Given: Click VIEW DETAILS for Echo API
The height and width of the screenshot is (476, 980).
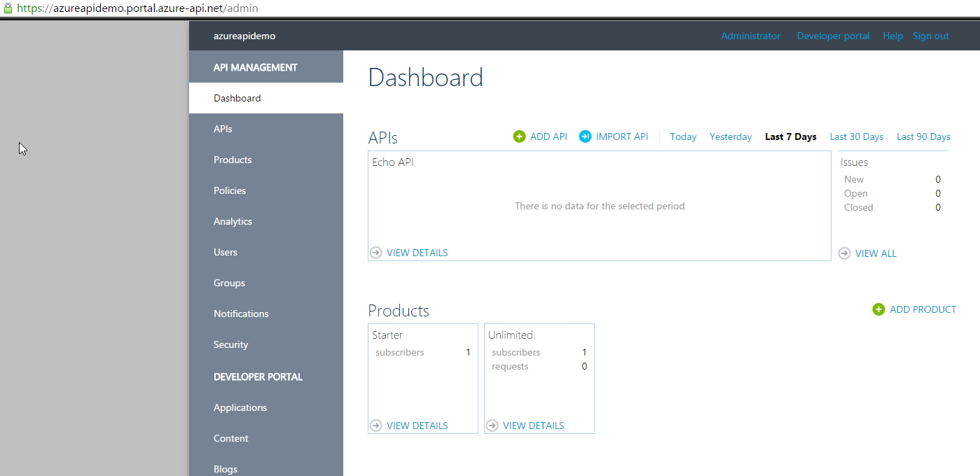Looking at the screenshot, I should 417,253.
